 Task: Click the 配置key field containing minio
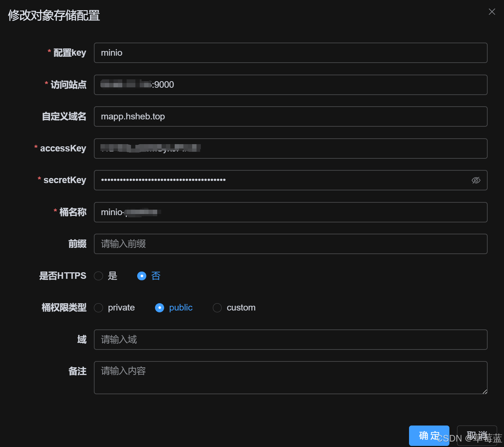pyautogui.click(x=290, y=53)
